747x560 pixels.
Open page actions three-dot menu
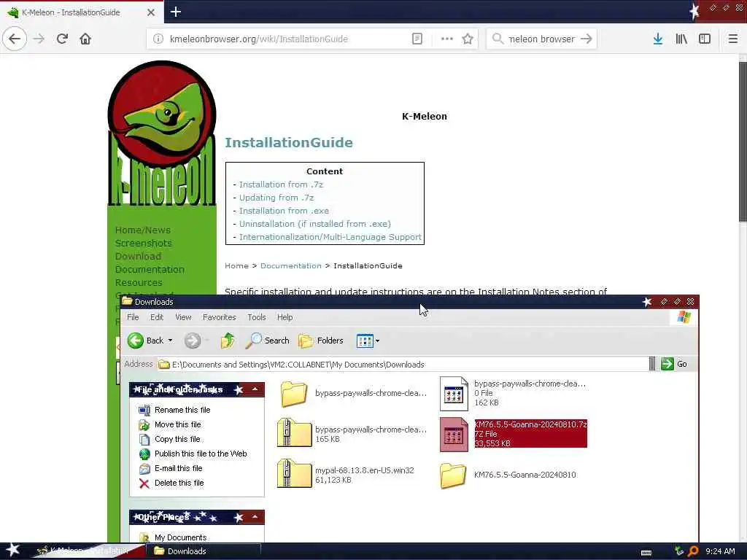447,39
